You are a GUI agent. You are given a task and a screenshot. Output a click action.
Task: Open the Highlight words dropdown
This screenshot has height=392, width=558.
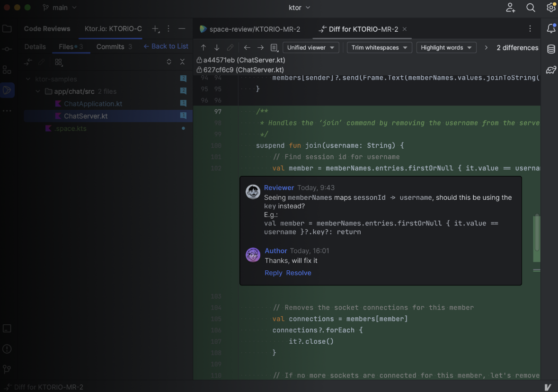pos(446,48)
